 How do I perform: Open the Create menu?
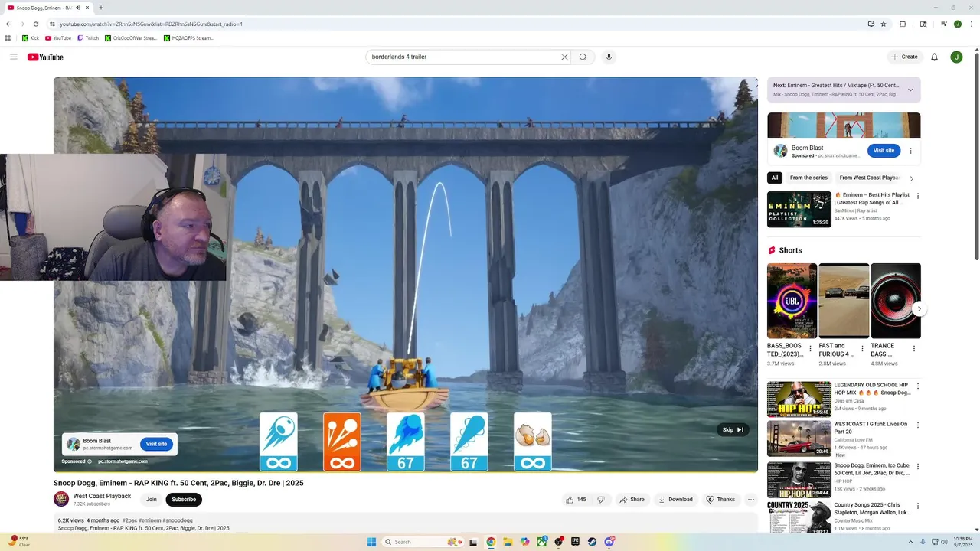pos(904,57)
